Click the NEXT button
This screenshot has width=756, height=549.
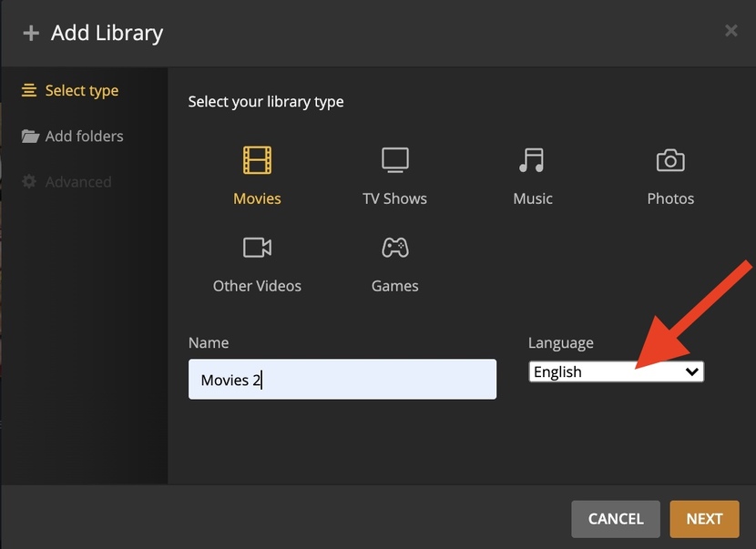coord(704,519)
